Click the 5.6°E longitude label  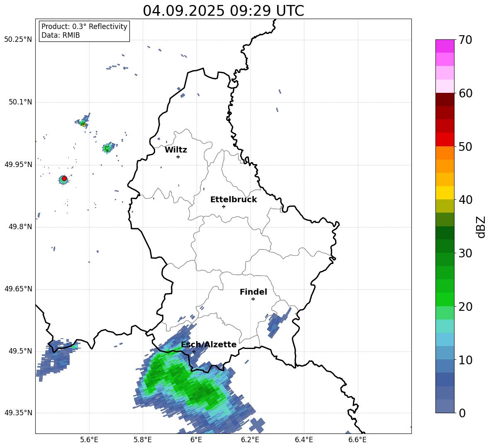[x=89, y=440]
